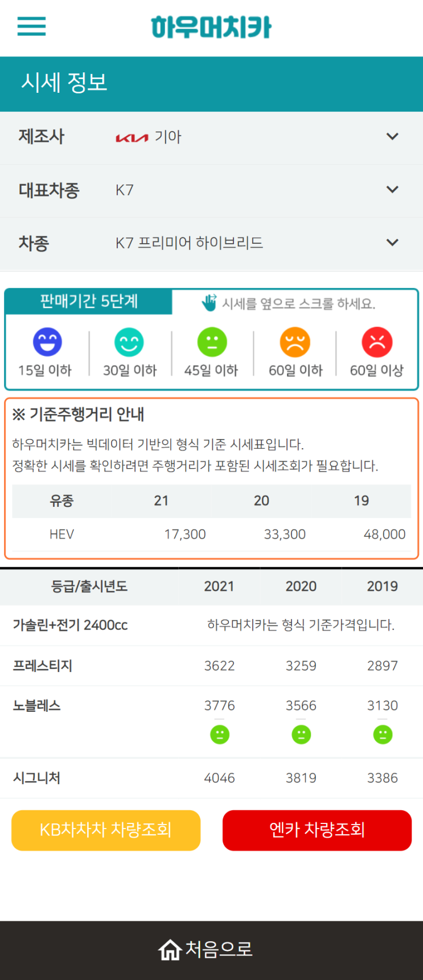
Task: Click the 대표차종 label
Action: click(x=49, y=190)
